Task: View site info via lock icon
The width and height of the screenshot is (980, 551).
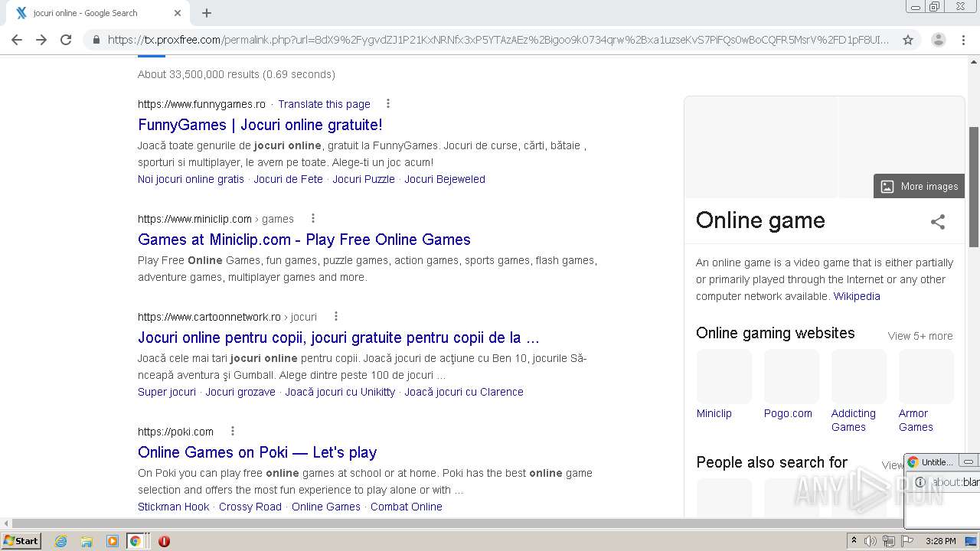Action: [x=96, y=40]
